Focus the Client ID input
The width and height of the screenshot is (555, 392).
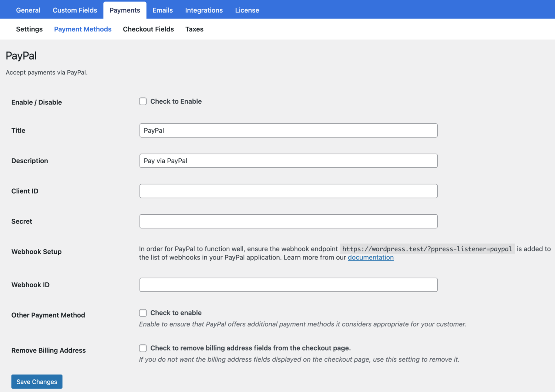click(288, 191)
